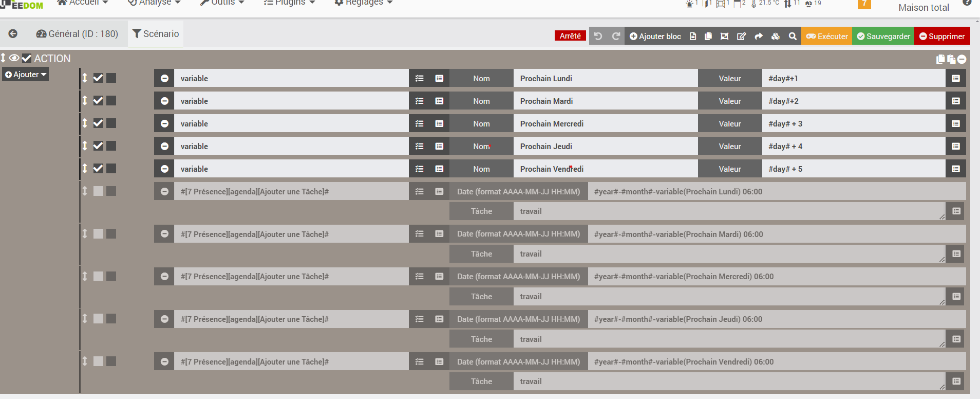
Task: Click the Ajouter bloc button
Action: (655, 36)
